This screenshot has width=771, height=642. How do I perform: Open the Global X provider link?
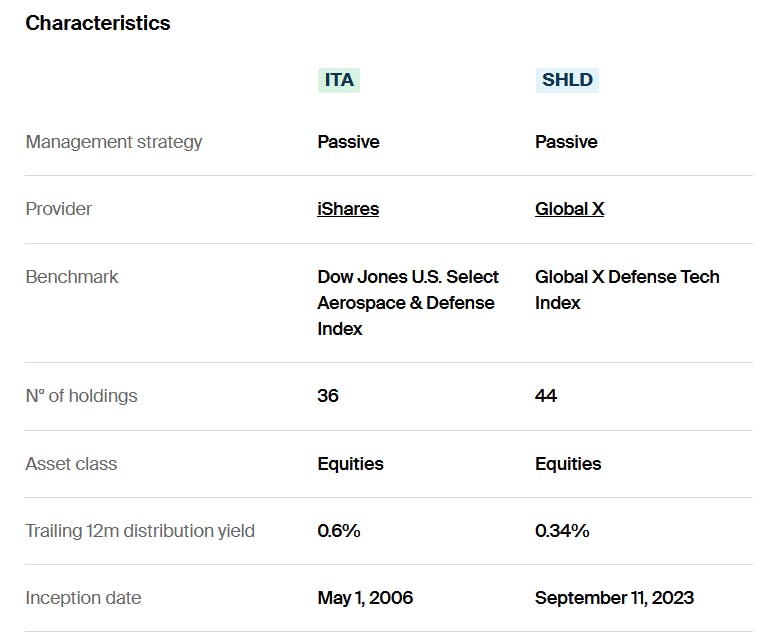click(x=569, y=209)
